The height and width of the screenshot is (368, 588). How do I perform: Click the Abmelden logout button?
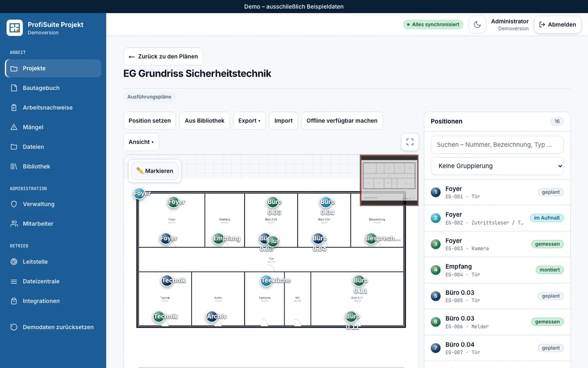557,25
